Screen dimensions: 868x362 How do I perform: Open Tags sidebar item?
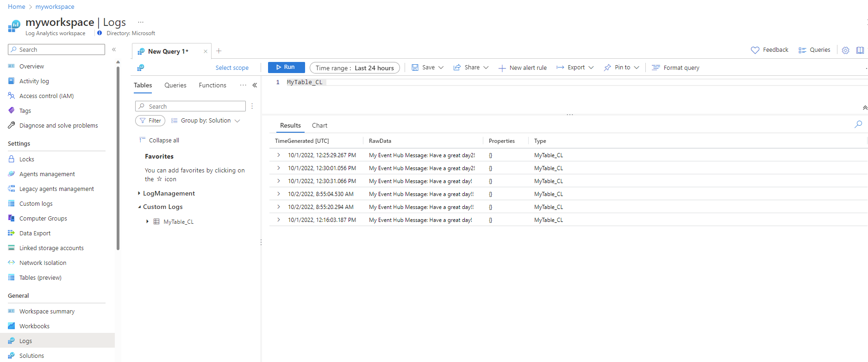pos(25,110)
